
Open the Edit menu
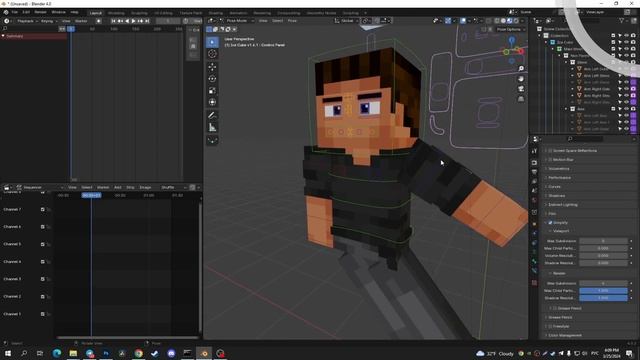tap(26, 12)
